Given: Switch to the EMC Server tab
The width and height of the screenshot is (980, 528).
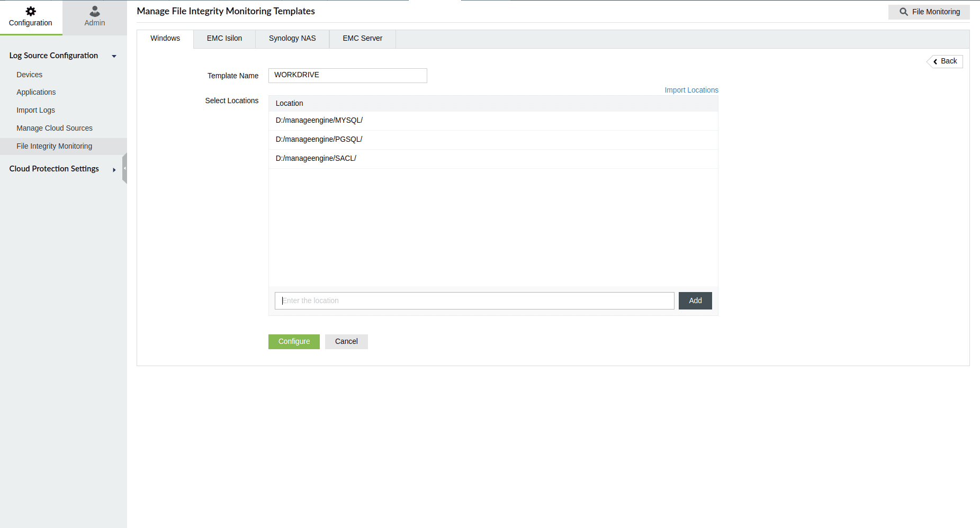Looking at the screenshot, I should [362, 38].
